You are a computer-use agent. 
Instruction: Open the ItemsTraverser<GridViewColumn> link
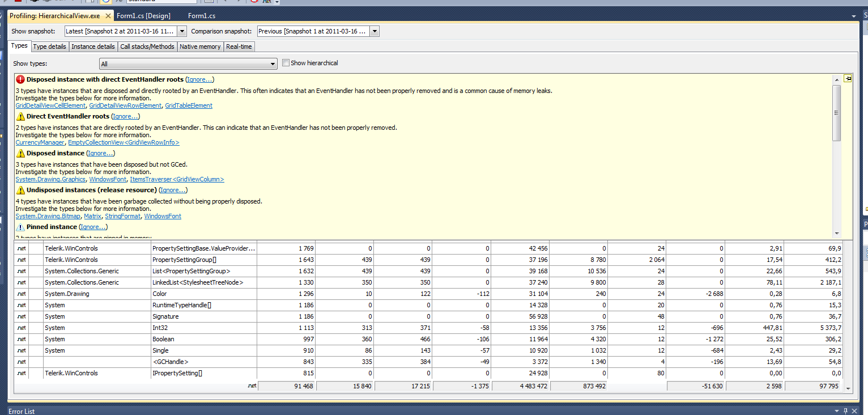coord(177,179)
